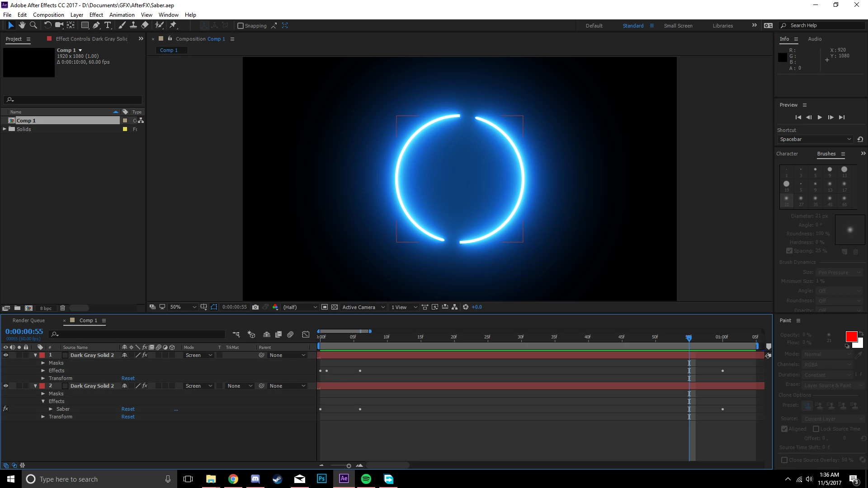
Task: Play the preview
Action: click(820, 117)
